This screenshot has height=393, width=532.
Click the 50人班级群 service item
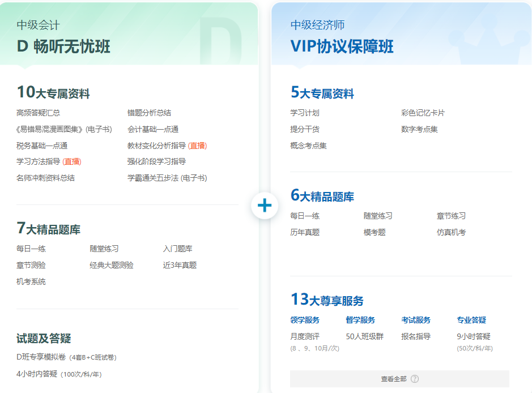(364, 336)
